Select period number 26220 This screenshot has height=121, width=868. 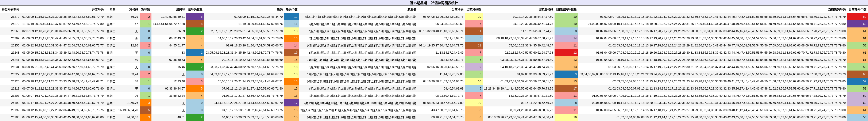[15, 81]
